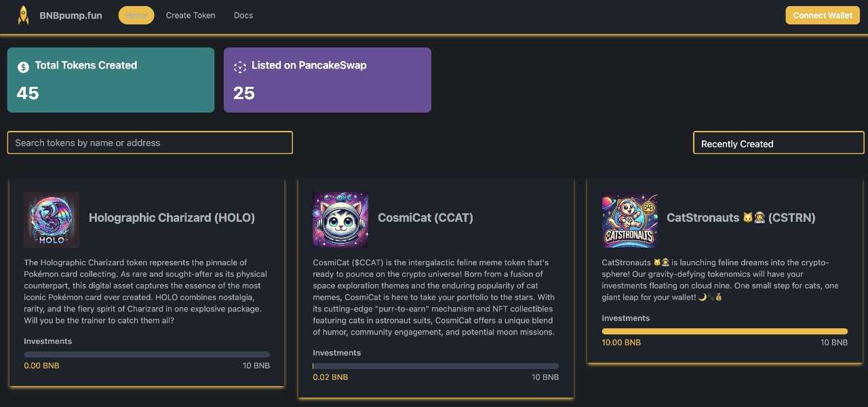Click the CatStronauts full investment progress bar

724,331
